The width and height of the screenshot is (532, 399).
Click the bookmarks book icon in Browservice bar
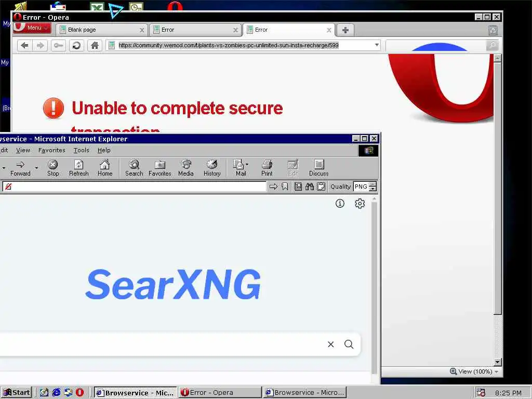click(298, 187)
